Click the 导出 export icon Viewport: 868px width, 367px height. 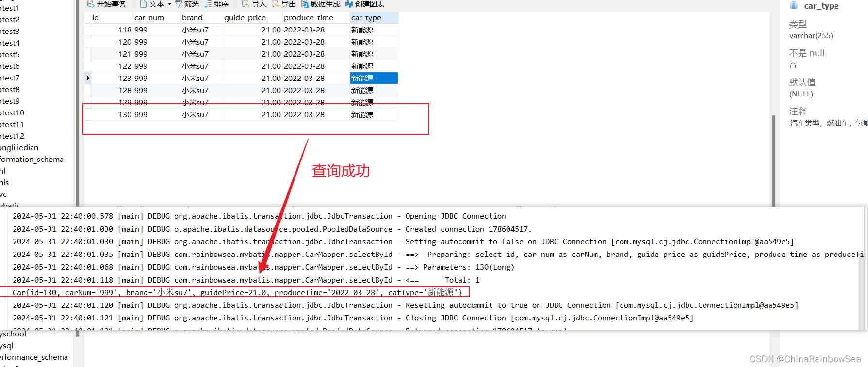coord(276,4)
